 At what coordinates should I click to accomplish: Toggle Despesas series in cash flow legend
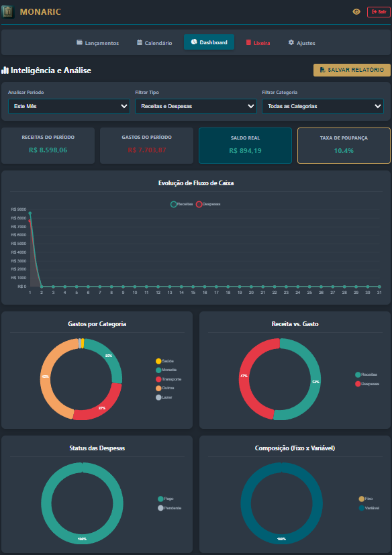click(208, 204)
